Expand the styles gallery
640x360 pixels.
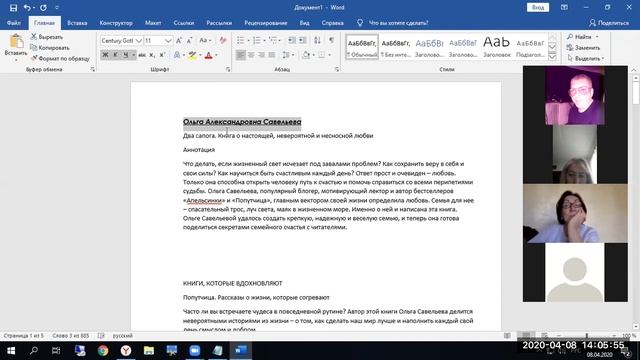[x=552, y=57]
